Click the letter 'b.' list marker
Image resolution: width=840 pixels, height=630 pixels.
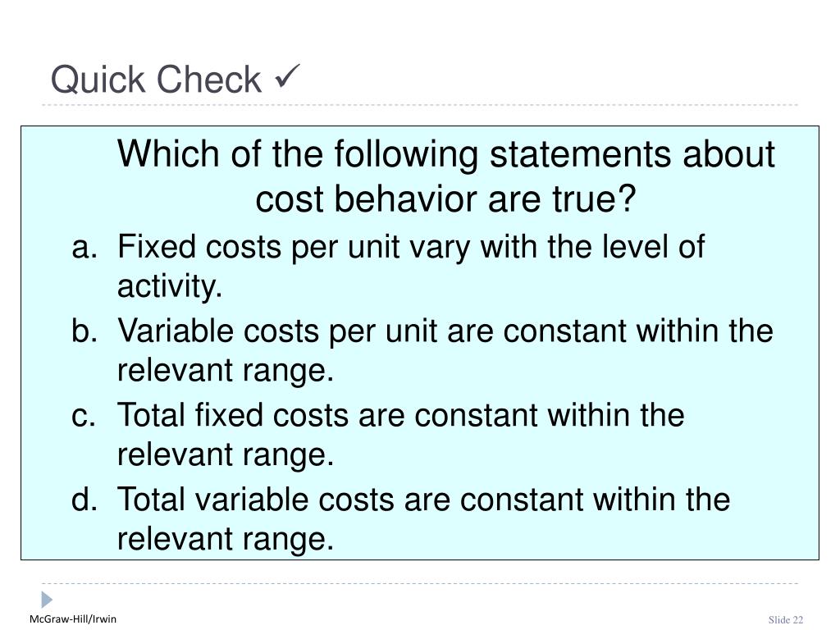click(x=84, y=331)
